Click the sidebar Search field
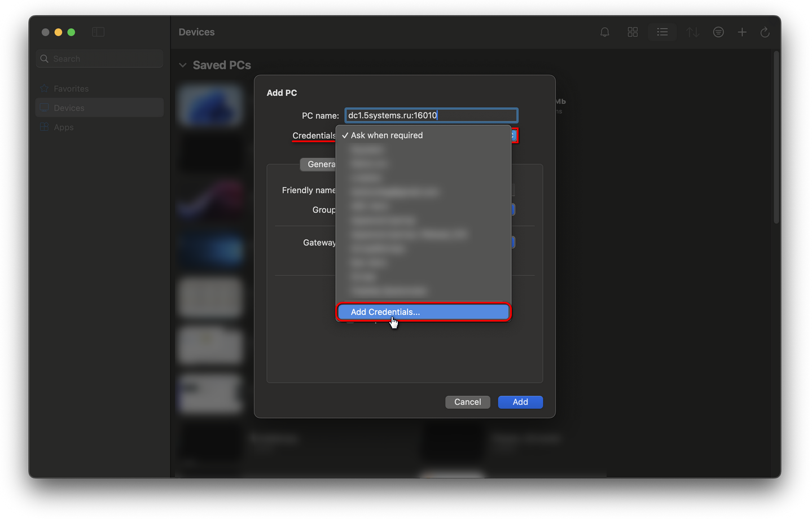Viewport: 812px width, 519px height. pyautogui.click(x=100, y=59)
